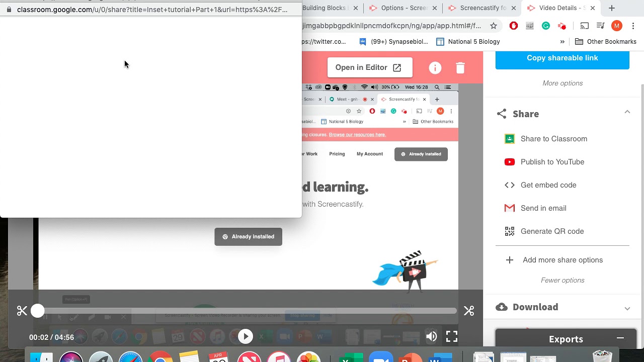Expand the Download section
Screen dimensions: 644x362
point(627,308)
